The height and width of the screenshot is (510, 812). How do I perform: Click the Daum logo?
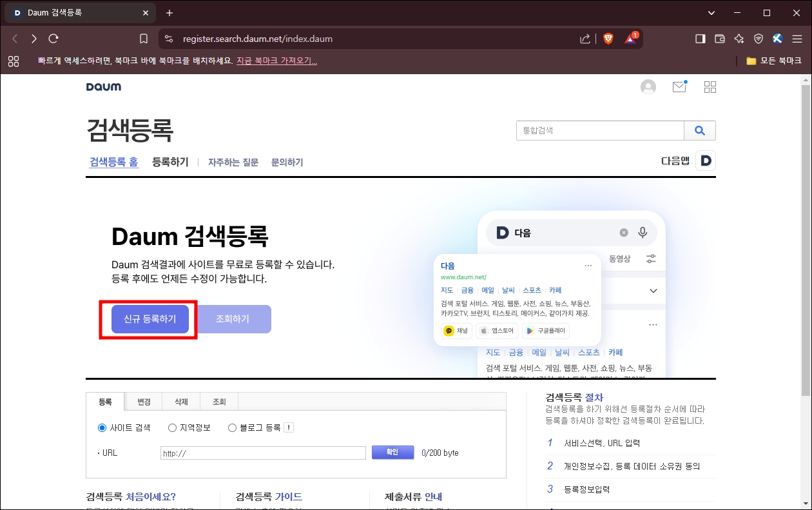point(104,86)
